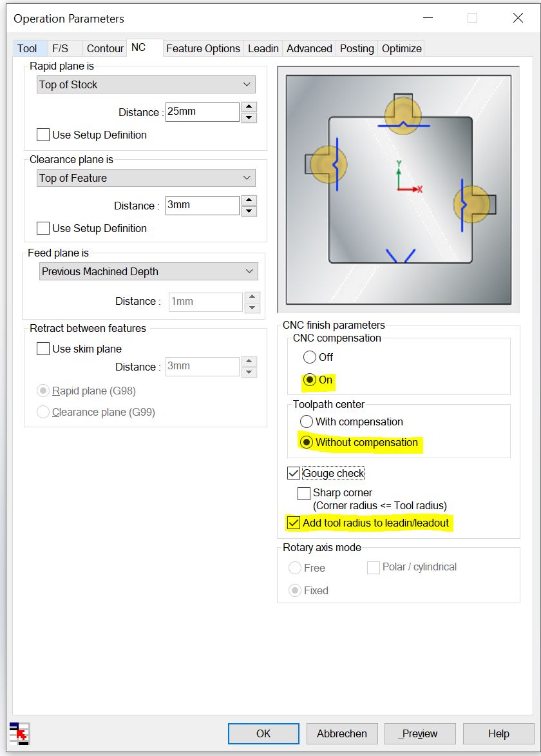Viewport: 541px width, 756px height.
Task: Click the Clearance plane Distance field showing 3mm
Action: click(202, 206)
